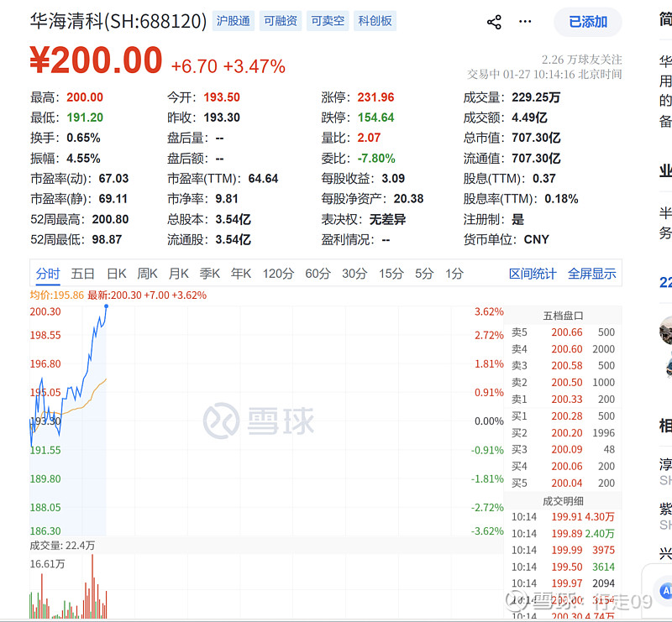Click the 科创板 tag
Viewport: 672px width, 622px height.
coord(375,21)
